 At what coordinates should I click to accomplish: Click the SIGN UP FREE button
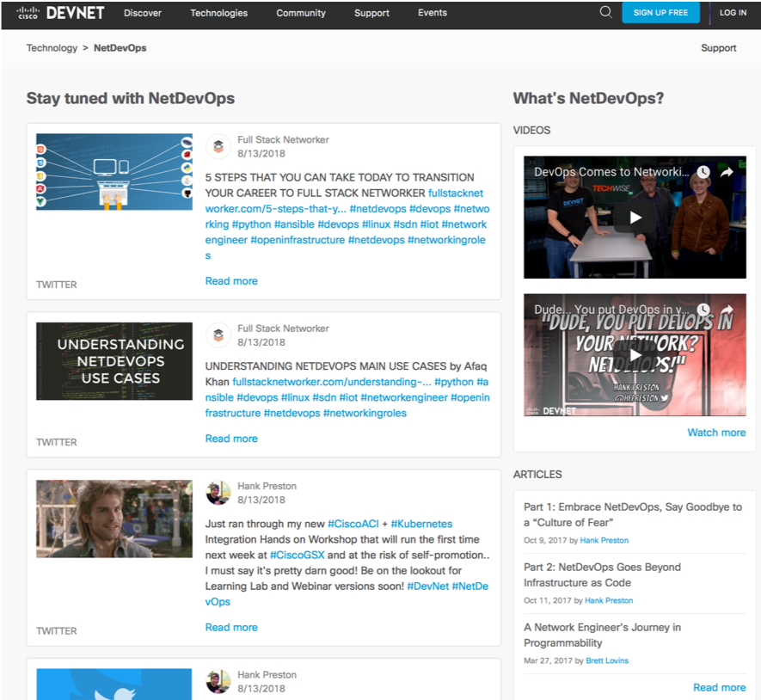(x=660, y=12)
